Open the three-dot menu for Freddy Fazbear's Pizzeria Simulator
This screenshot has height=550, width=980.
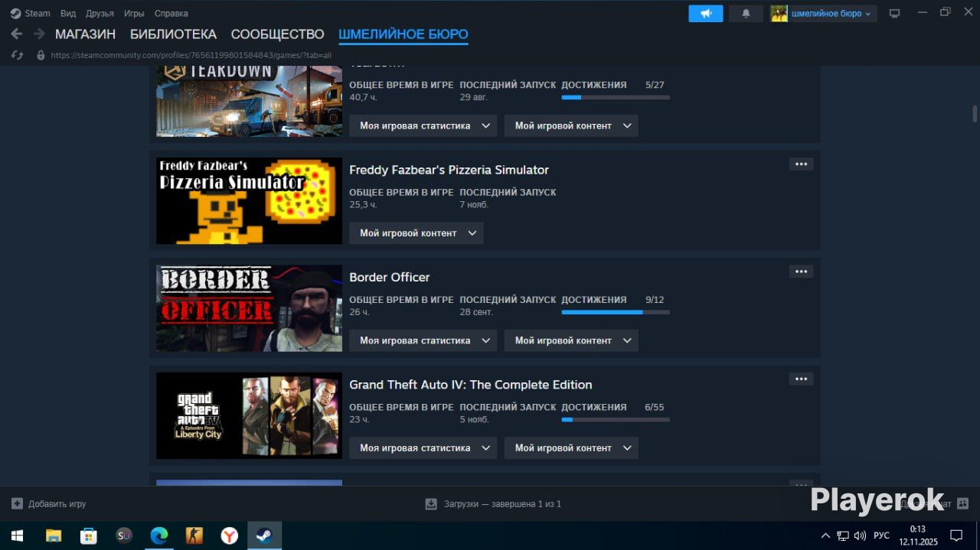801,164
